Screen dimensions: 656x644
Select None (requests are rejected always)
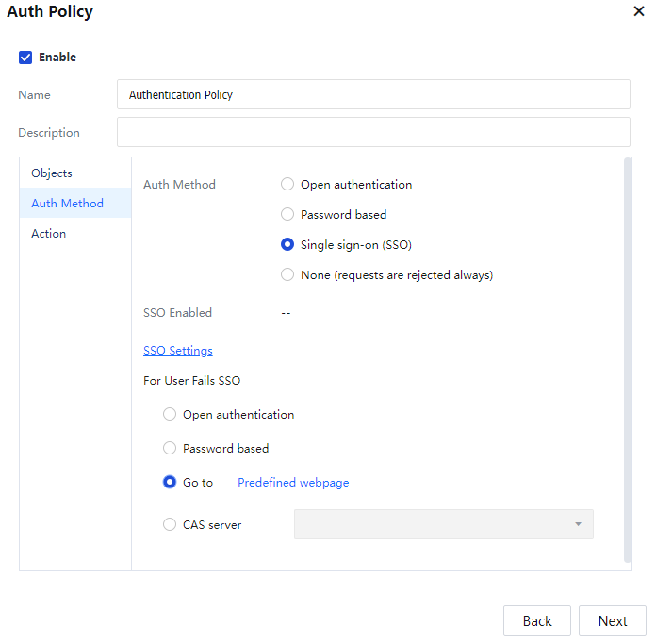[x=287, y=275]
